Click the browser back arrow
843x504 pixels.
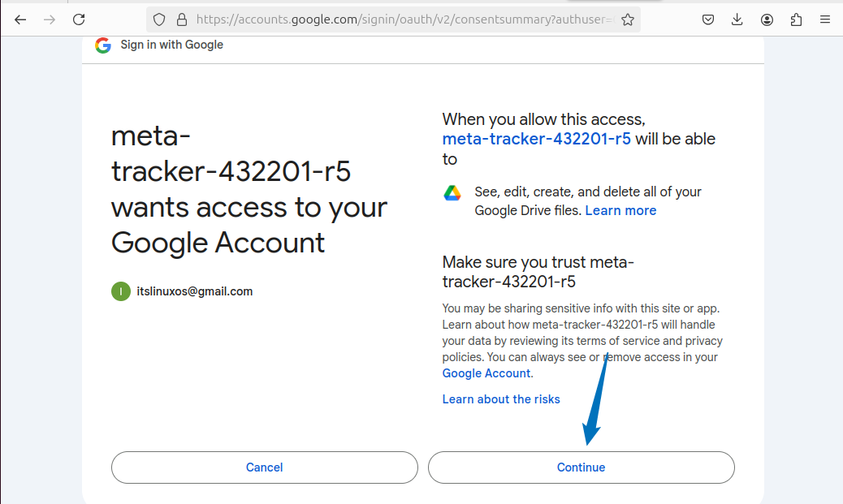tap(20, 19)
